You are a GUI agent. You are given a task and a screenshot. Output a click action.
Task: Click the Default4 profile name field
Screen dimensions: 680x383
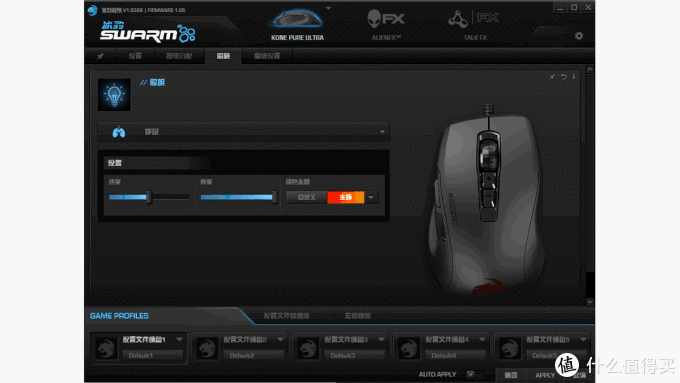coord(455,356)
